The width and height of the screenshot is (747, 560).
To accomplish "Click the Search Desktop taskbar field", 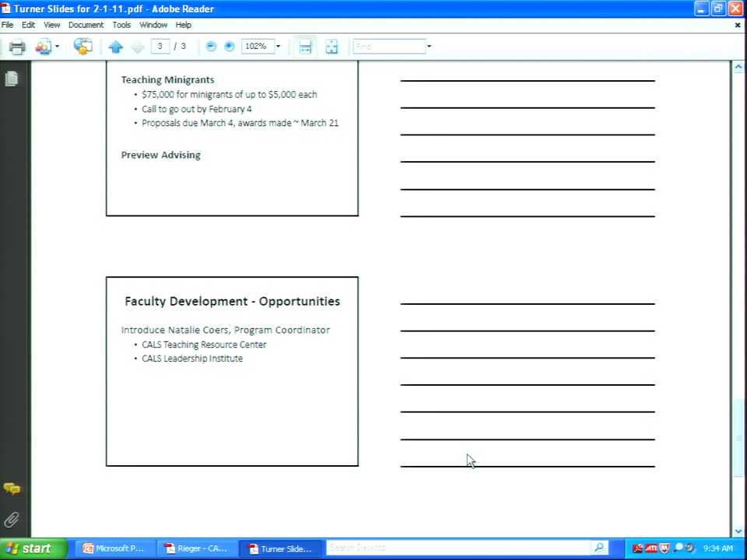I will [459, 548].
